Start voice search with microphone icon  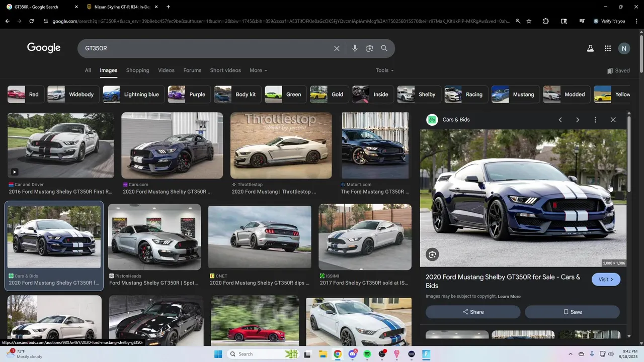tap(355, 48)
